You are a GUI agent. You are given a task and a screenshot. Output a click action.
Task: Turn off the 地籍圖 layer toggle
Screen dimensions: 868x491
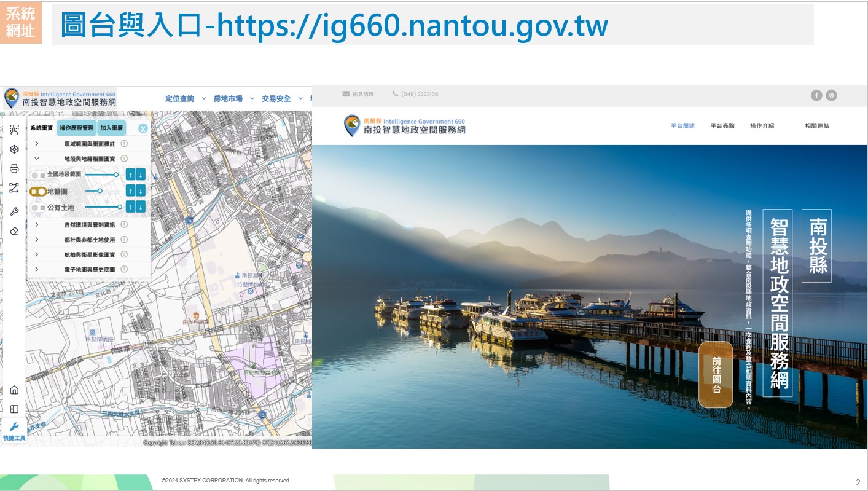(x=38, y=191)
